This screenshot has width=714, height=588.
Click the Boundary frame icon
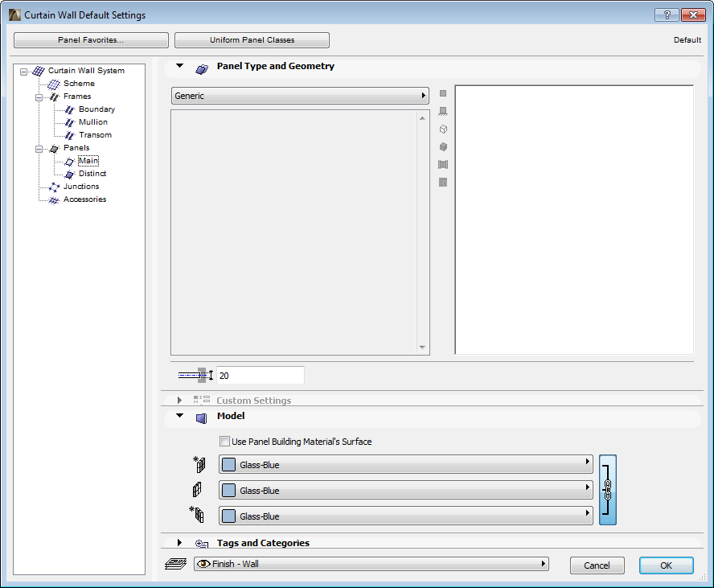69,109
